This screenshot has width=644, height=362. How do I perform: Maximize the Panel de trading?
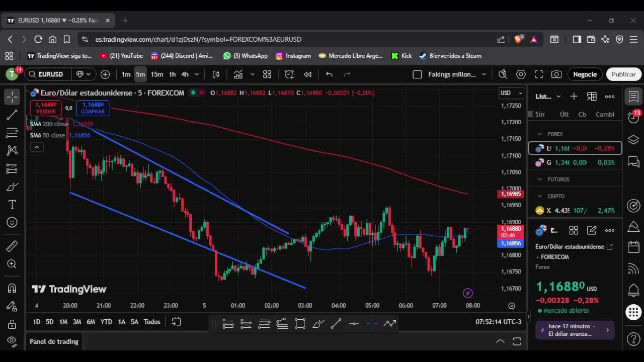517,342
